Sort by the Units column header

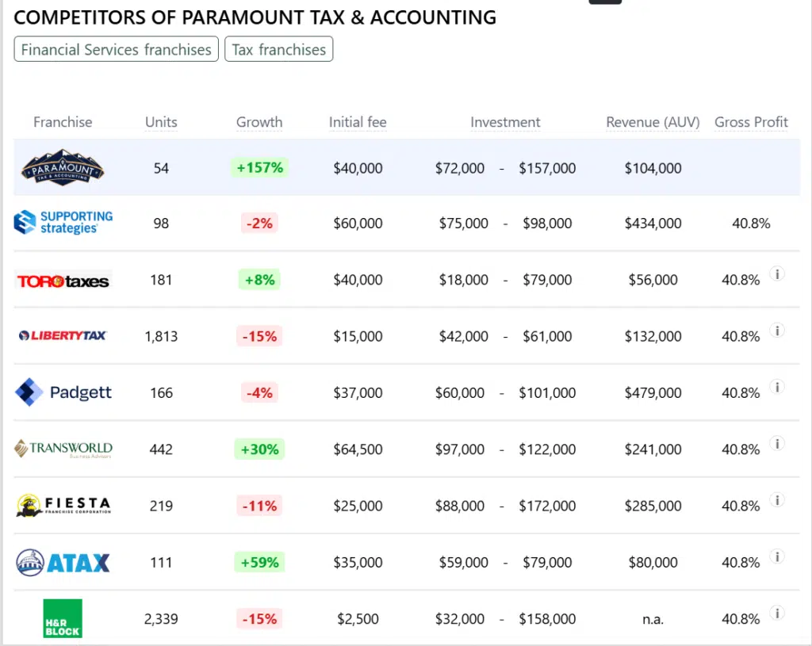[161, 122]
